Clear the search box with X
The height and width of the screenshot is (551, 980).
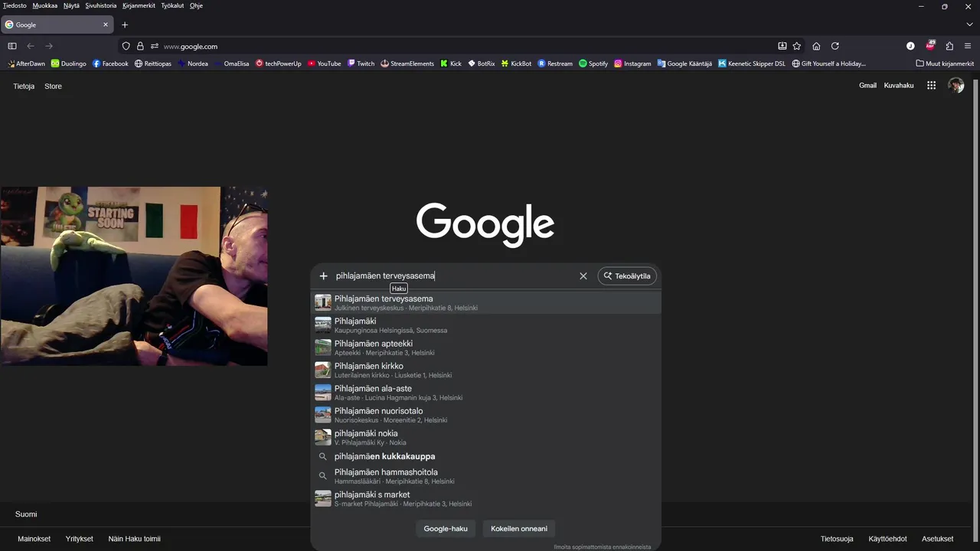click(x=583, y=276)
